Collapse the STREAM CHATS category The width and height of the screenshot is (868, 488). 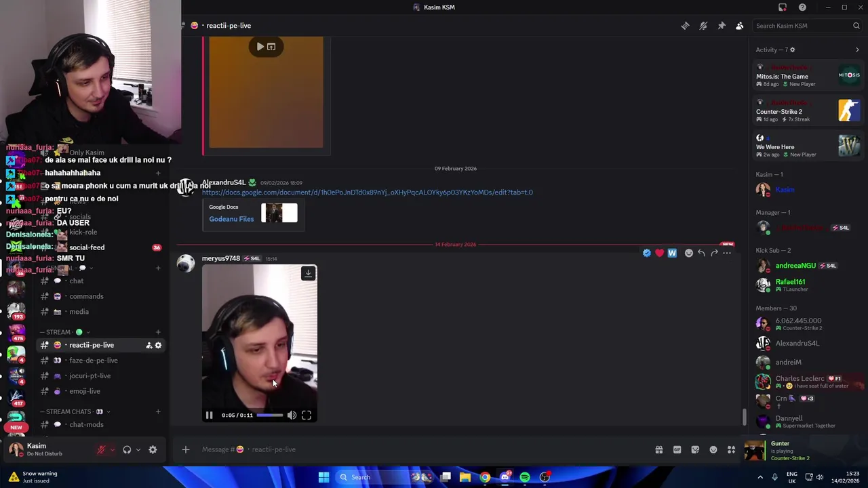point(75,411)
